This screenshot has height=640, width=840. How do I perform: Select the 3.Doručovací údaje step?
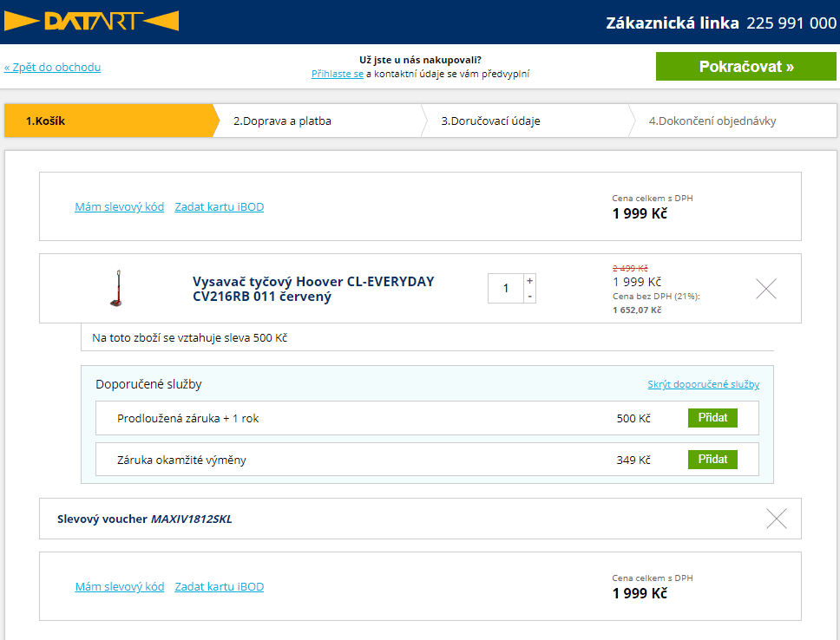pyautogui.click(x=525, y=121)
